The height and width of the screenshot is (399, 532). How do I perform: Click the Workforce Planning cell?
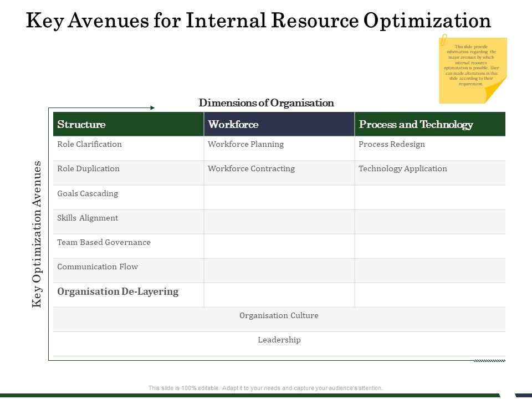(x=245, y=145)
